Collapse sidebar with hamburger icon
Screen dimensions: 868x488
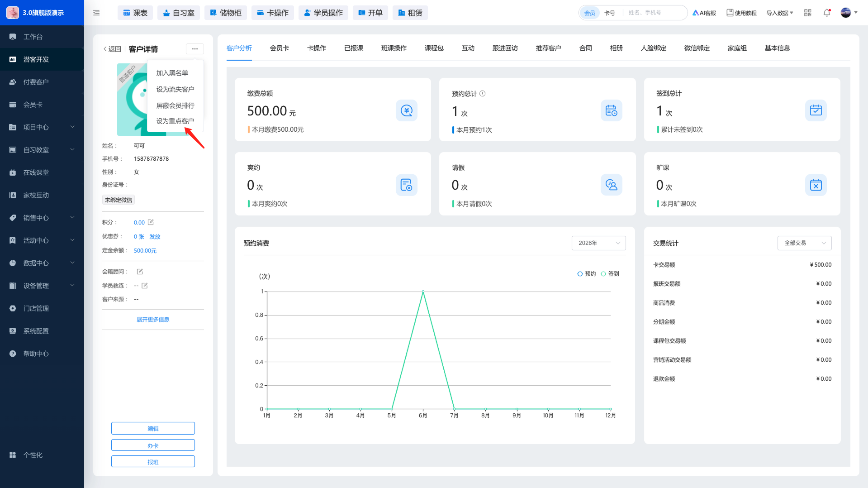[x=96, y=13]
